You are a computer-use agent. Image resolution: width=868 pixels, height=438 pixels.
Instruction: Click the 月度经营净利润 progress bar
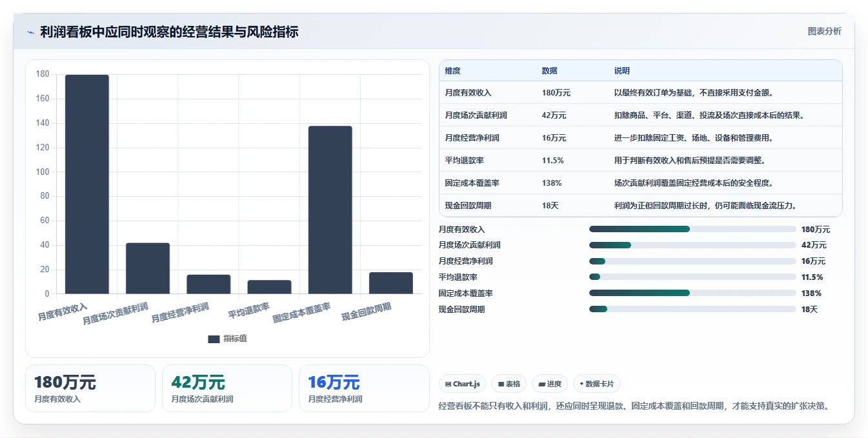pyautogui.click(x=692, y=261)
